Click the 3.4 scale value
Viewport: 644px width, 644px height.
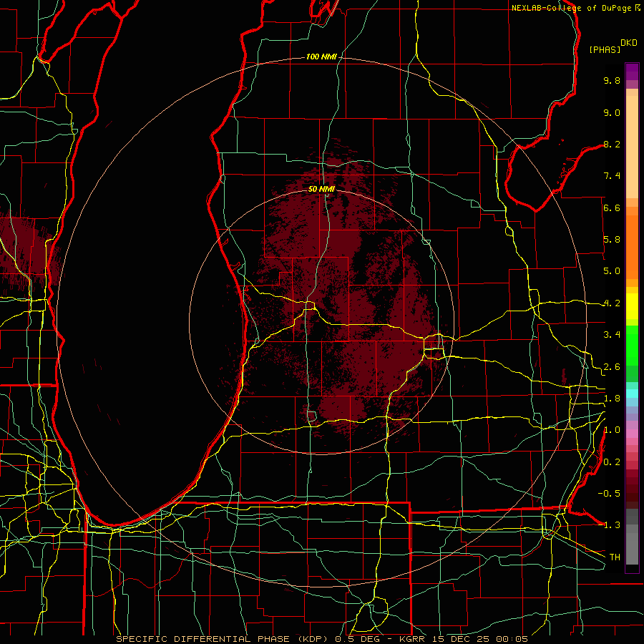click(x=612, y=335)
